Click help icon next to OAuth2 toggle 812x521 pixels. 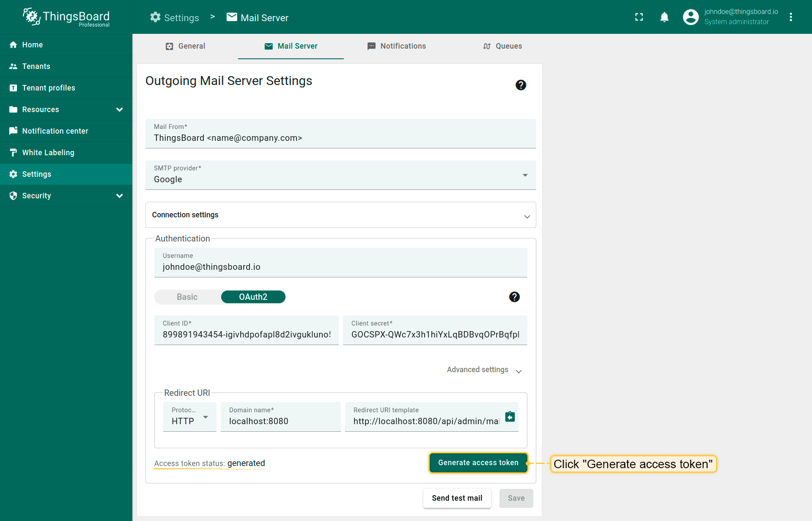tap(514, 297)
